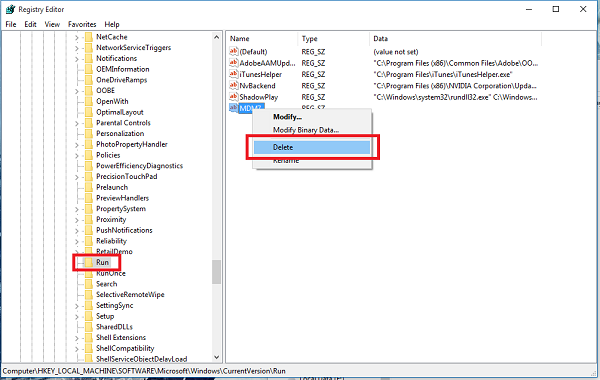Click the NetworkServiceTriggers folder icon
Image resolution: width=600 pixels, height=380 pixels.
pyautogui.click(x=89, y=48)
